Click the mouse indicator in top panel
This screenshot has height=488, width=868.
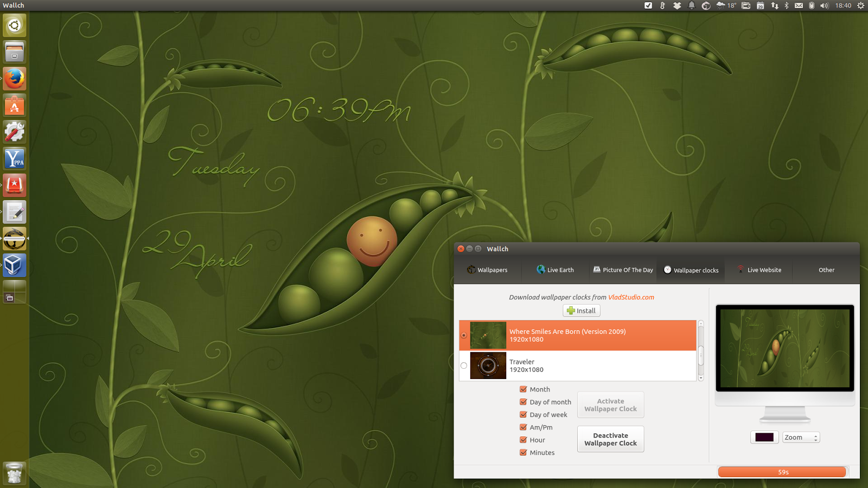[x=812, y=5]
